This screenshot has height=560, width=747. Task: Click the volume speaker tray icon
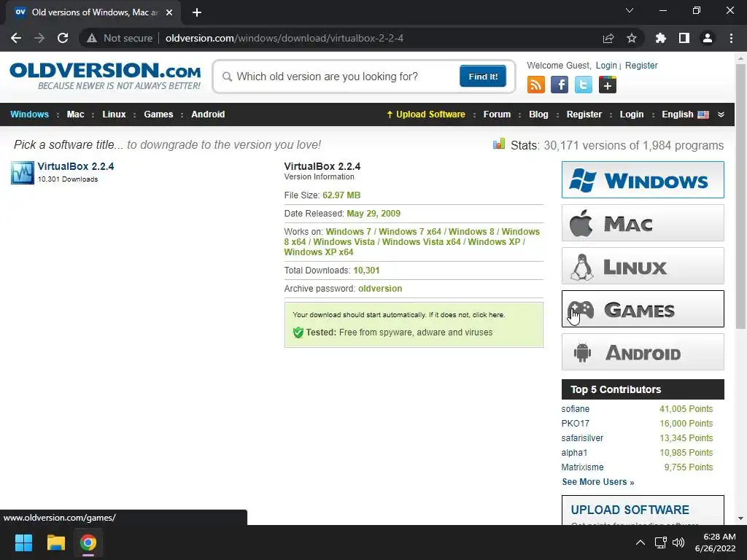pyautogui.click(x=678, y=542)
